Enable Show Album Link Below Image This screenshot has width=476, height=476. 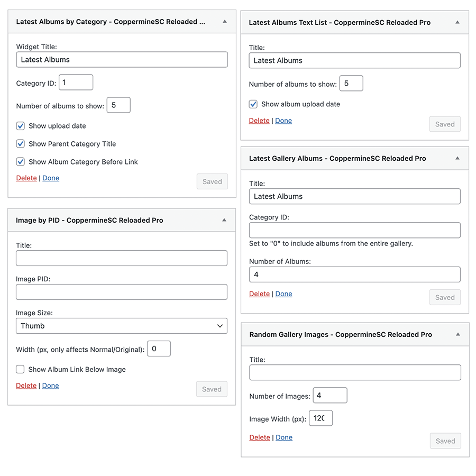(21, 369)
